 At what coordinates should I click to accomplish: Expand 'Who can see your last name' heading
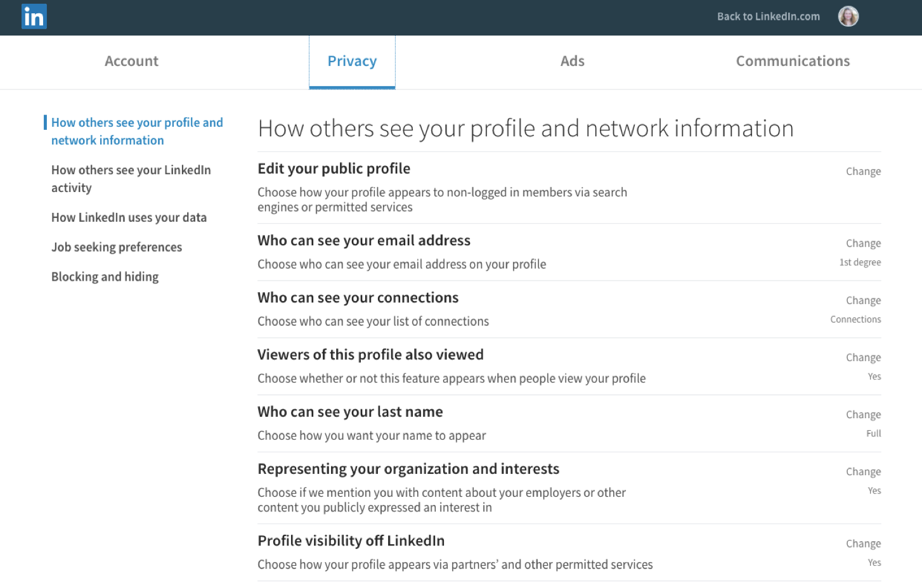click(350, 412)
